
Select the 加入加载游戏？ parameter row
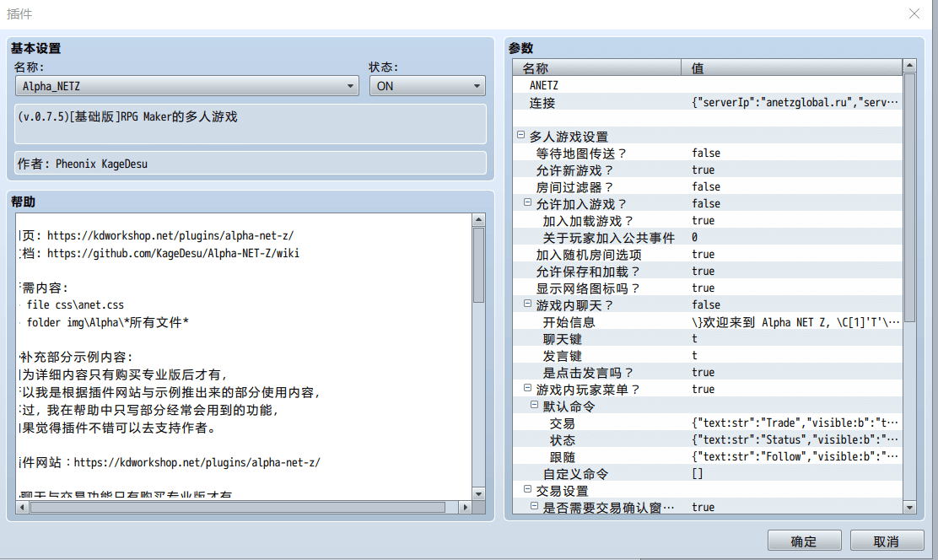coord(708,221)
